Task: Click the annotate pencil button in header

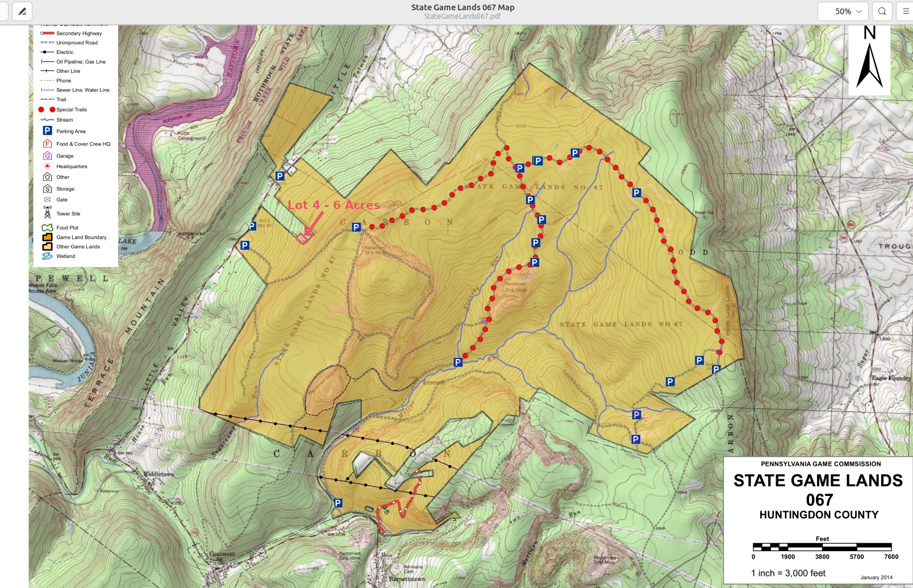Action: [22, 11]
